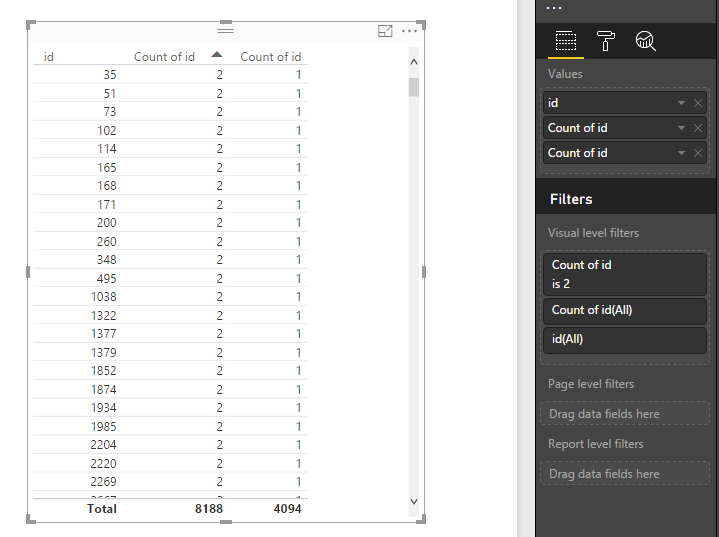Click the Focus mode icon on table visual
Screen dimensions: 719x537
(385, 31)
